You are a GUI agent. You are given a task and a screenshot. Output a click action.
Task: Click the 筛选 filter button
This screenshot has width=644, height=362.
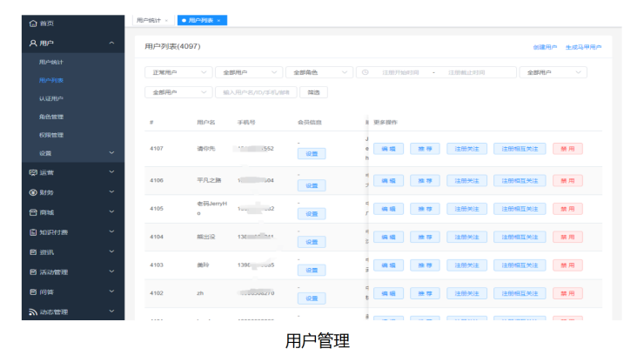(x=314, y=92)
